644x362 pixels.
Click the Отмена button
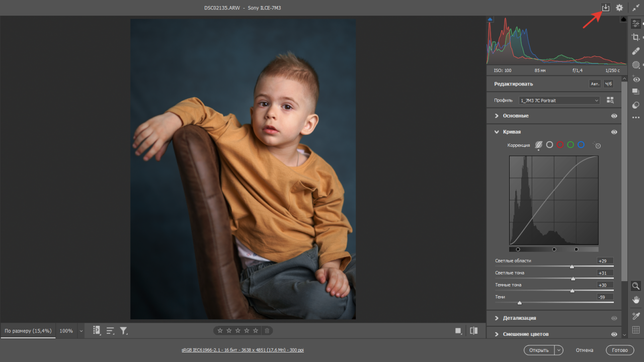tap(585, 350)
